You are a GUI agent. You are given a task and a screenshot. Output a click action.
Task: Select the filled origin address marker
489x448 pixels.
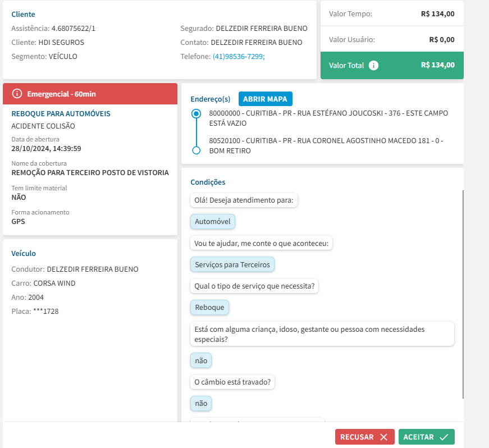click(196, 113)
